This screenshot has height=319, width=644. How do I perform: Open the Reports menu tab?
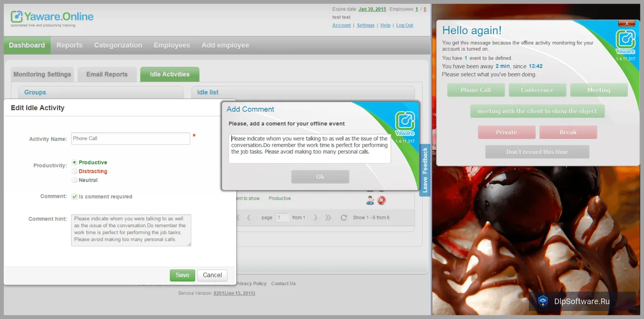(x=69, y=45)
